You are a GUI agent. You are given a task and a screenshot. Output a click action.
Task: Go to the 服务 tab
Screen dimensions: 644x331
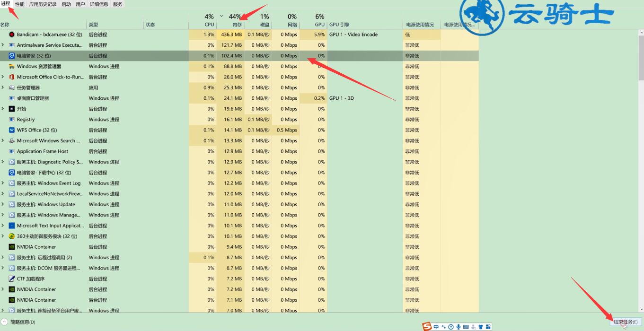tap(118, 4)
